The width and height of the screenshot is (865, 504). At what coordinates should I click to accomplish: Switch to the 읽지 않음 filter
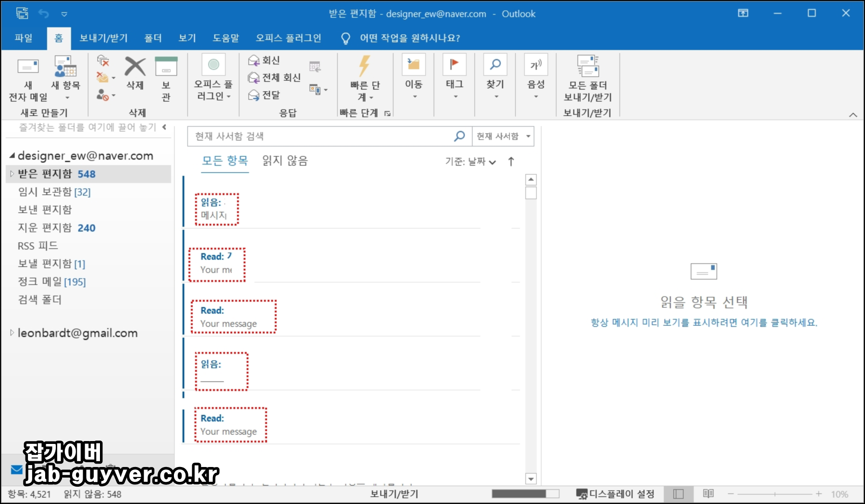[284, 160]
